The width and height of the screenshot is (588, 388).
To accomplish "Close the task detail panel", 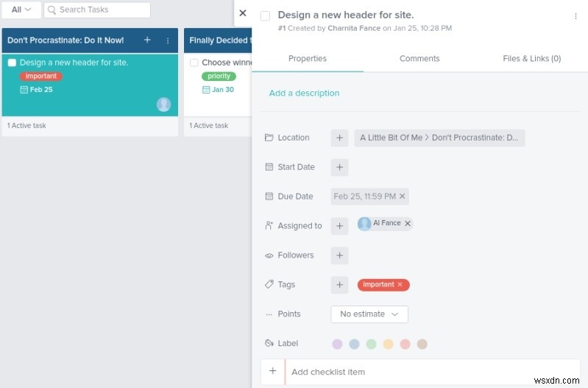I will click(x=243, y=13).
